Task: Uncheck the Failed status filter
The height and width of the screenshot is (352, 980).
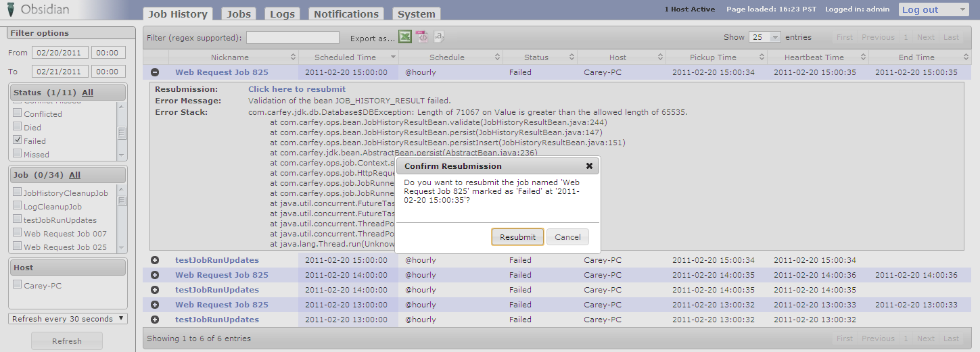Action: pyautogui.click(x=18, y=141)
